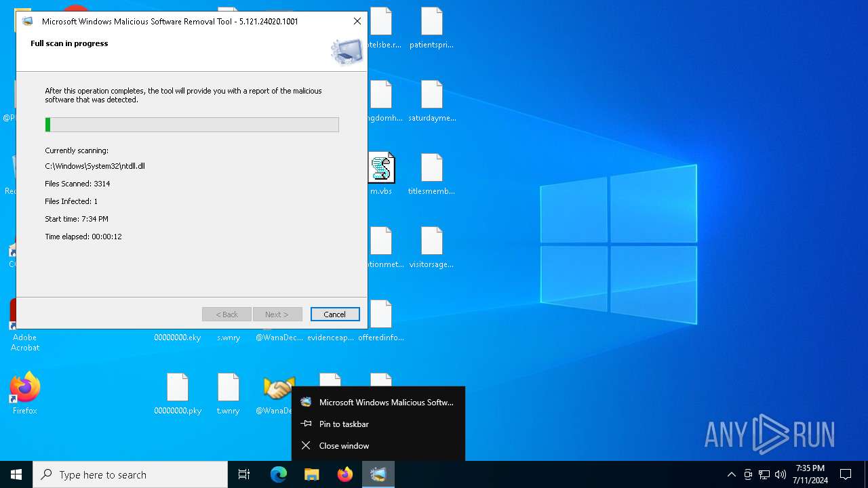Click the title bar tool icon
868x488 pixels.
[28, 22]
